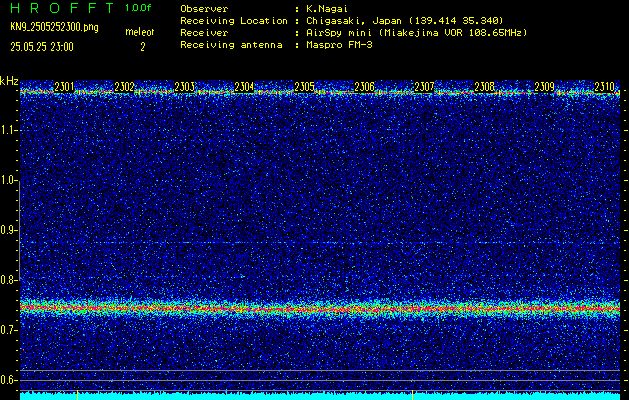The image size is (629, 400).
Task: Click the Observer name K.Nagai
Action: click(327, 8)
